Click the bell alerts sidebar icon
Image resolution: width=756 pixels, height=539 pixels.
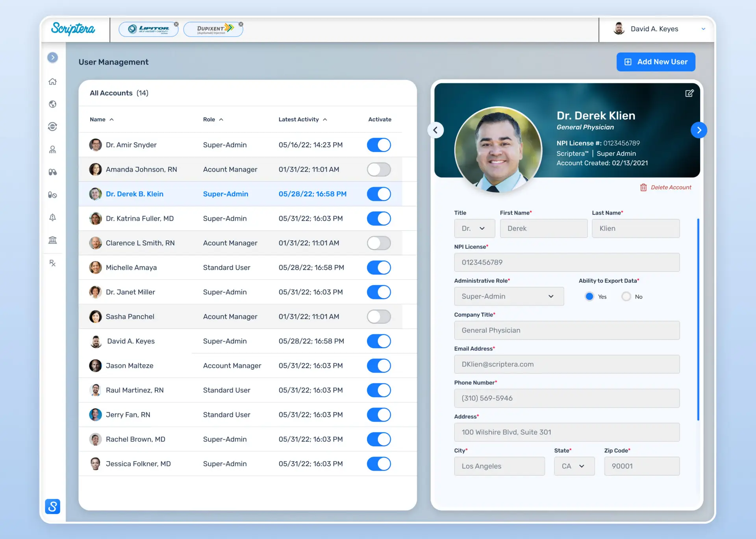(53, 217)
